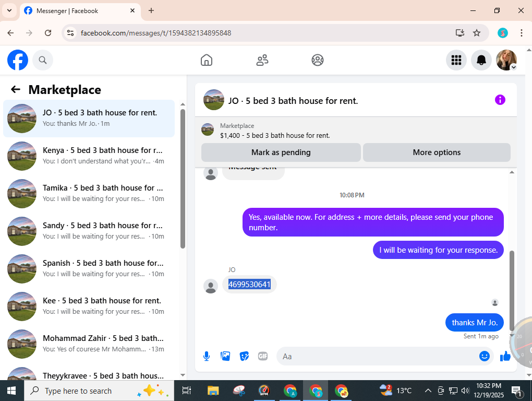Click the seen-by indicator avatar
The image size is (532, 401).
coord(495,302)
